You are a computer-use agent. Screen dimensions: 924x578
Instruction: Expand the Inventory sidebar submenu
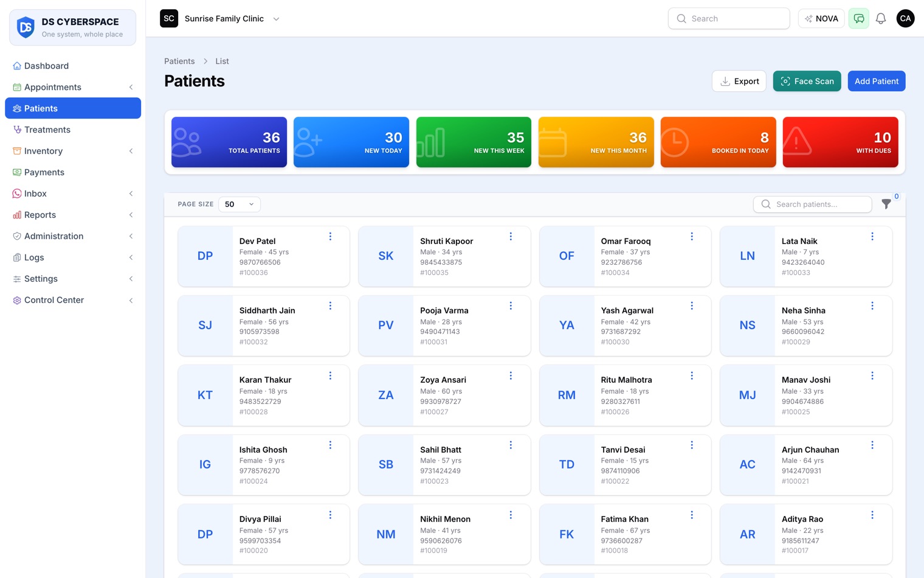click(x=131, y=151)
